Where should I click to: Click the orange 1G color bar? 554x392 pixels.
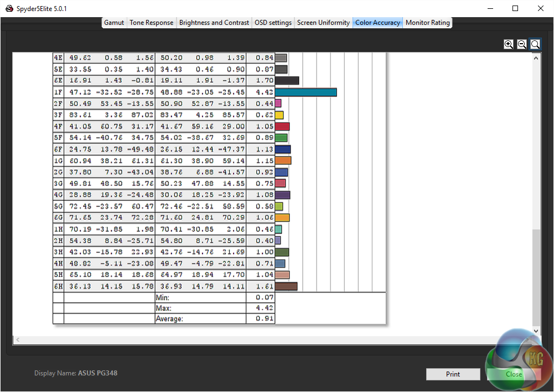tap(283, 160)
